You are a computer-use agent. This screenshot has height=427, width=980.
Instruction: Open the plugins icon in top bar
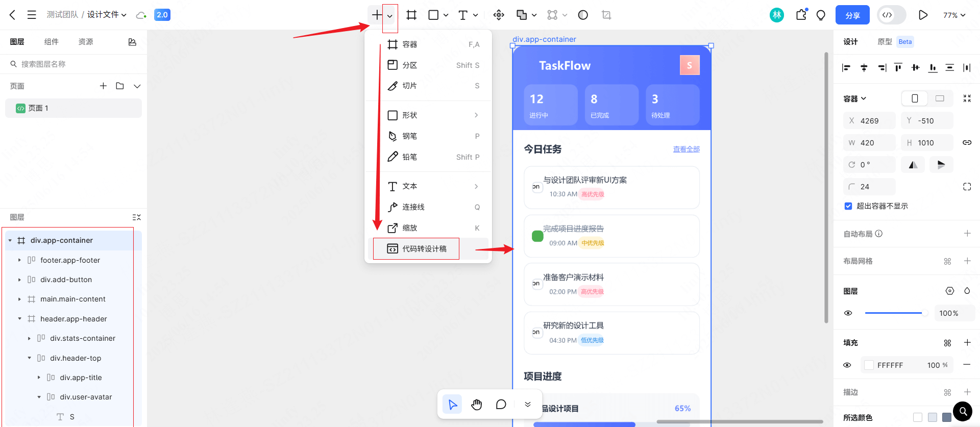point(801,15)
